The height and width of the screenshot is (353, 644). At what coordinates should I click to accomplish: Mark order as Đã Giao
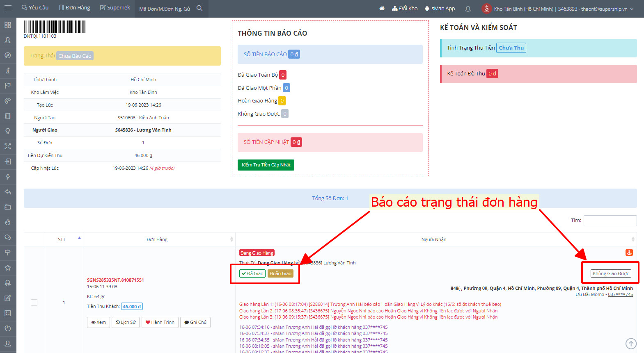[x=252, y=273]
